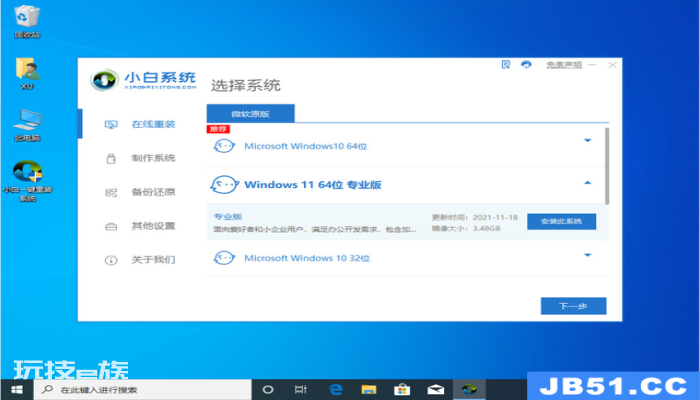Open the 免责声明 disclaimer link
700x400 pixels.
click(x=564, y=65)
